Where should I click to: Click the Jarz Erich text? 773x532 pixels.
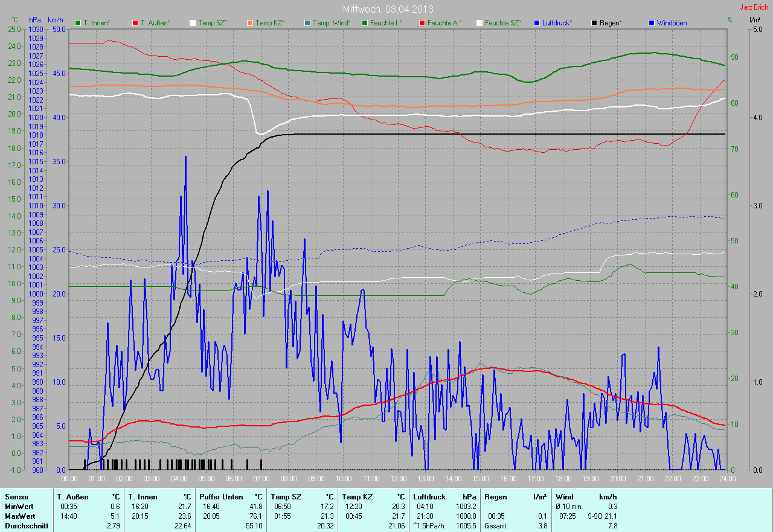754,7
